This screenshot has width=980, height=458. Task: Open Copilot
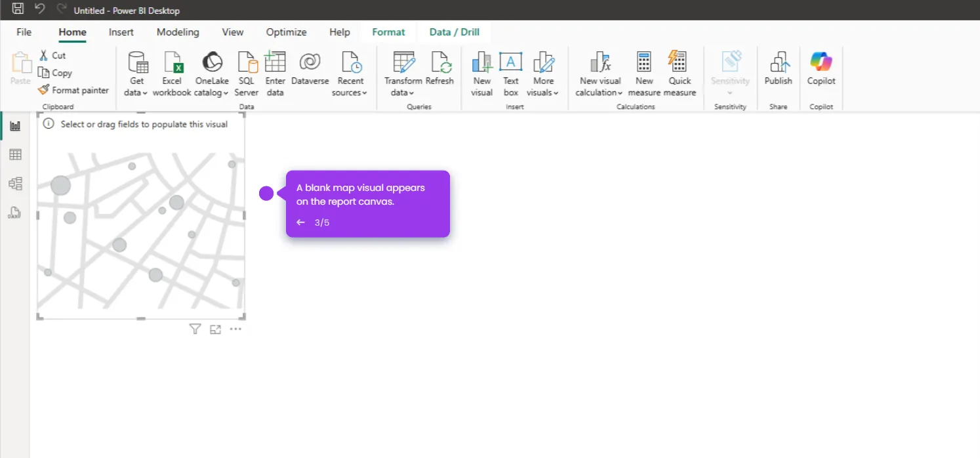click(821, 69)
